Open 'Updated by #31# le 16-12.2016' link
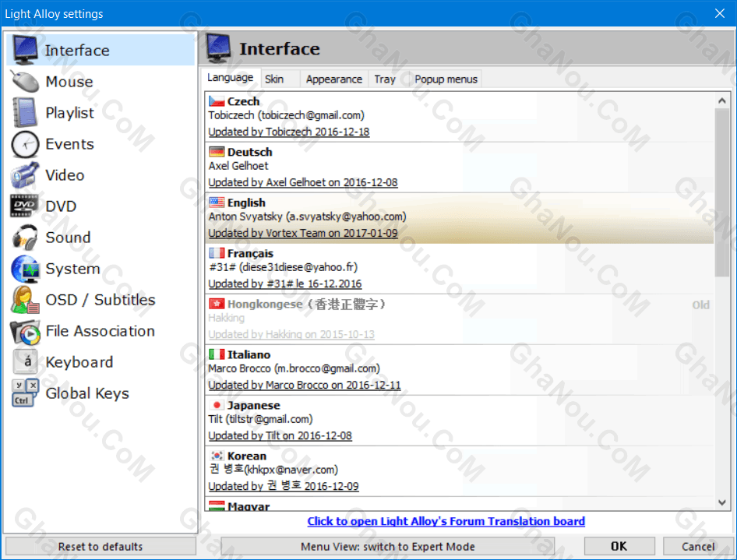This screenshot has height=560, width=737. click(x=285, y=284)
